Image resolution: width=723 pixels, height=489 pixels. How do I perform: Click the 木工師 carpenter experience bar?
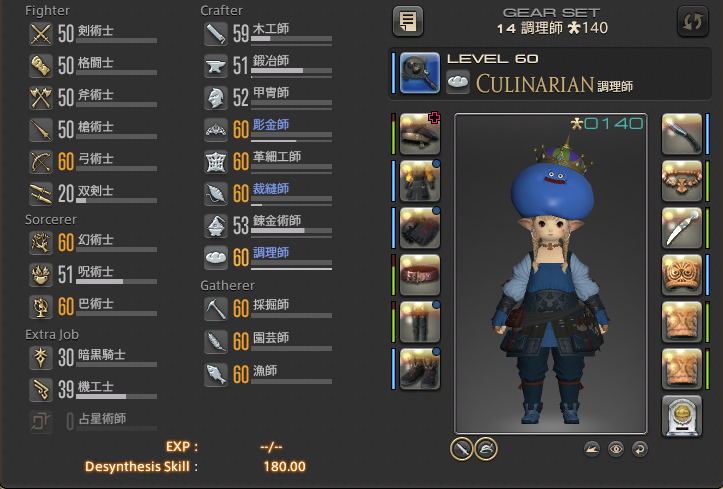pyautogui.click(x=291, y=39)
